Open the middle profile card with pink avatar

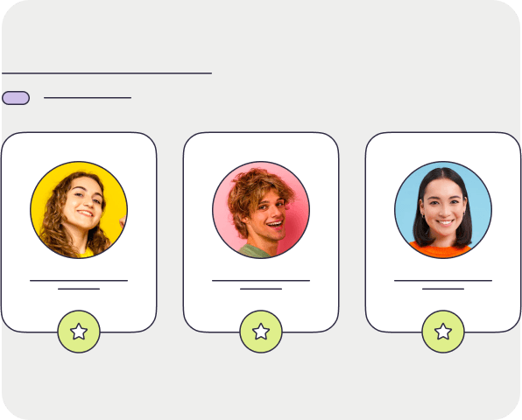[x=261, y=232]
